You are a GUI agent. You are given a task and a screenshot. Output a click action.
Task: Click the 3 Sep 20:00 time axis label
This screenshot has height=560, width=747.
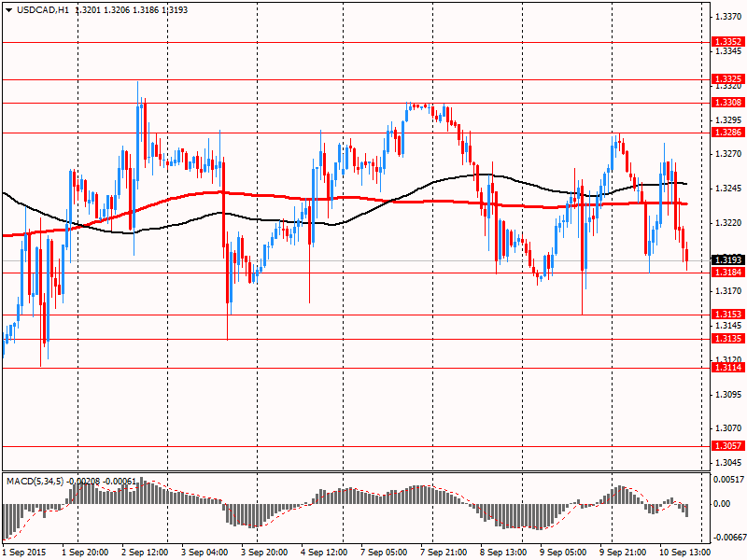point(264,553)
